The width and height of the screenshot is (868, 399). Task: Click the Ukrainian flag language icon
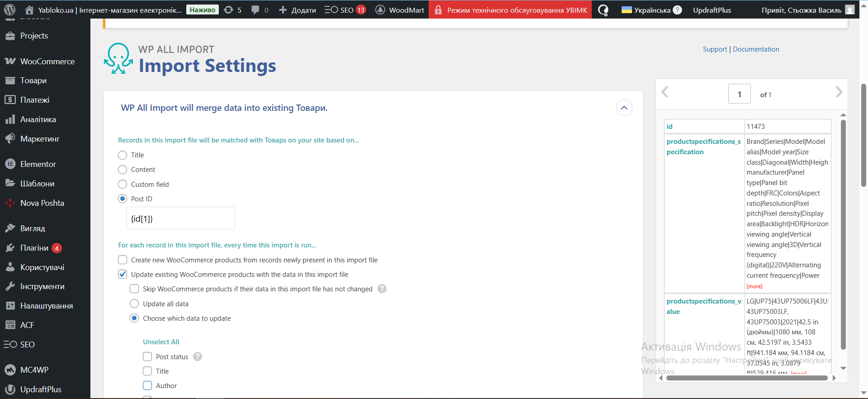(x=627, y=9)
